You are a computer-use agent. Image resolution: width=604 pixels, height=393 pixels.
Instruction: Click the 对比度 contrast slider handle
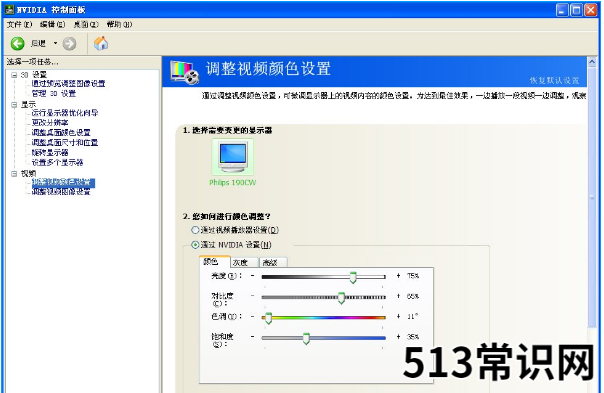[x=341, y=298]
